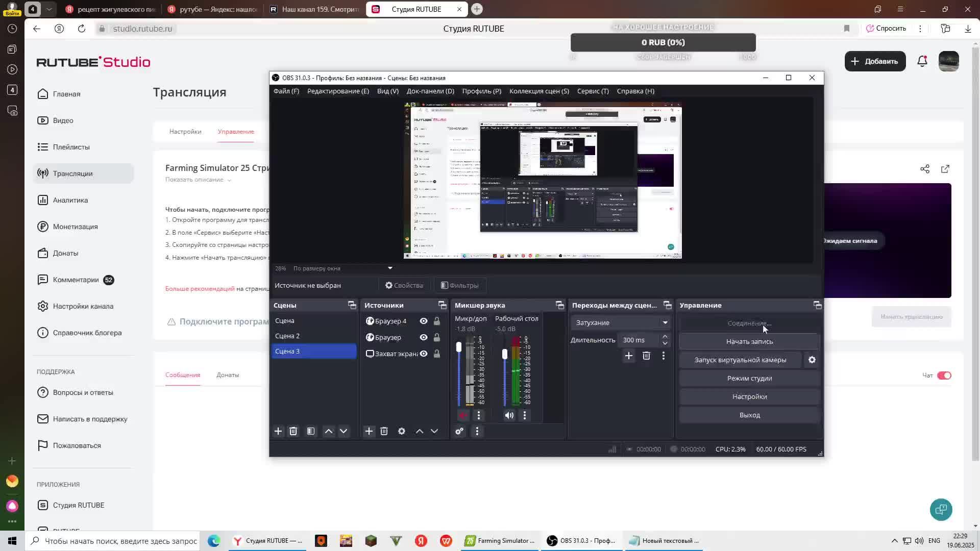Hide Браузер 4 source with eye icon
980x551 pixels.
tap(424, 321)
